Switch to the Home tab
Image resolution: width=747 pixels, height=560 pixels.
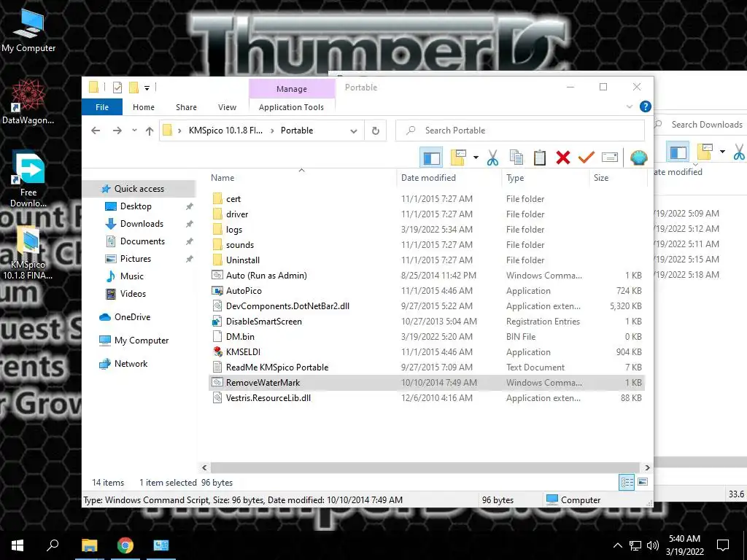point(144,107)
